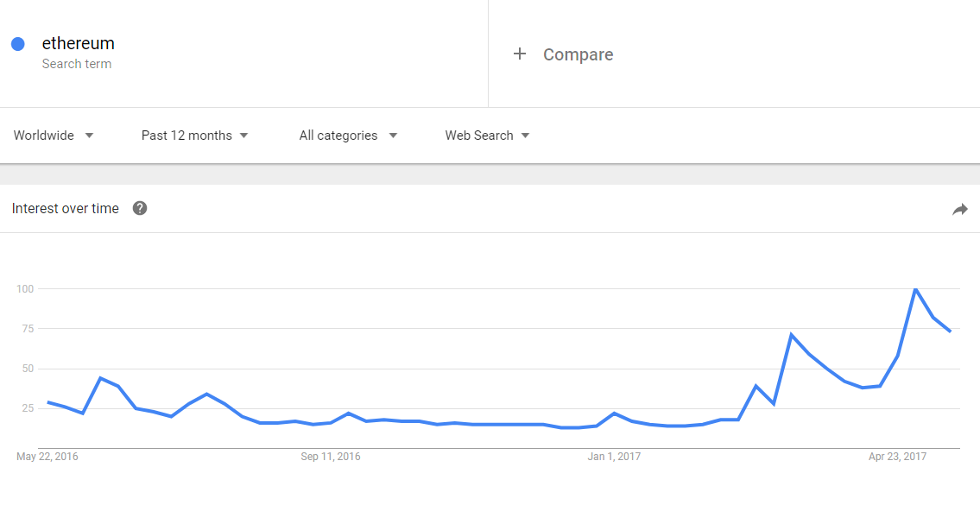Click the Jan 1, 2017 axis label
The height and width of the screenshot is (505, 980).
[615, 457]
